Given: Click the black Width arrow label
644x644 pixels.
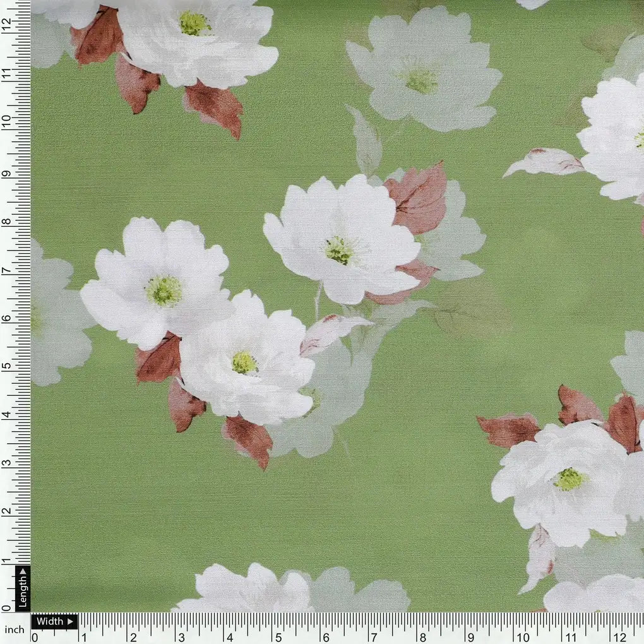Looking at the screenshot, I should pyautogui.click(x=54, y=622).
